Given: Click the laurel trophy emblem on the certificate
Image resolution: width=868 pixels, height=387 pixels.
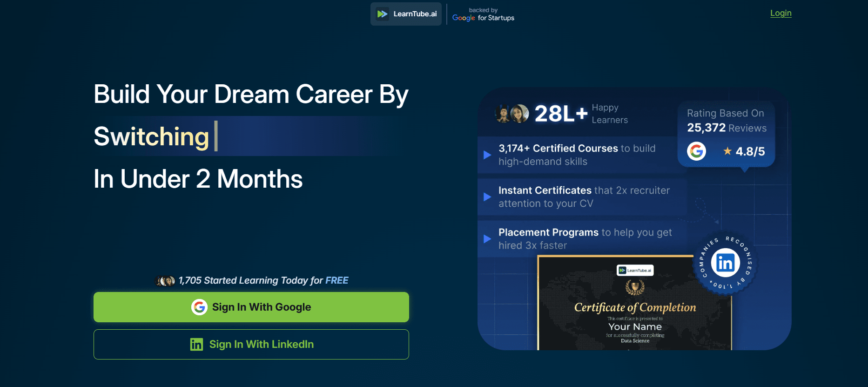Looking at the screenshot, I should (x=635, y=287).
